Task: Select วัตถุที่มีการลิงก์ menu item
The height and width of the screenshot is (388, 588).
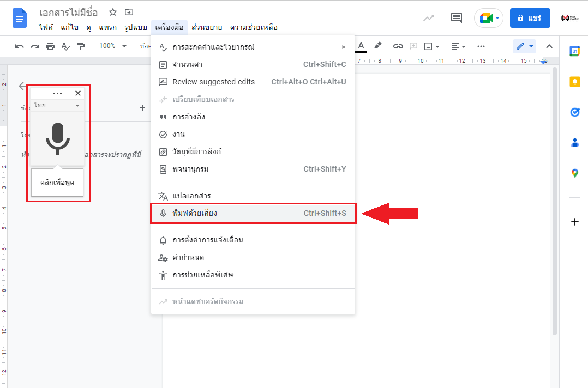Action: click(253, 151)
